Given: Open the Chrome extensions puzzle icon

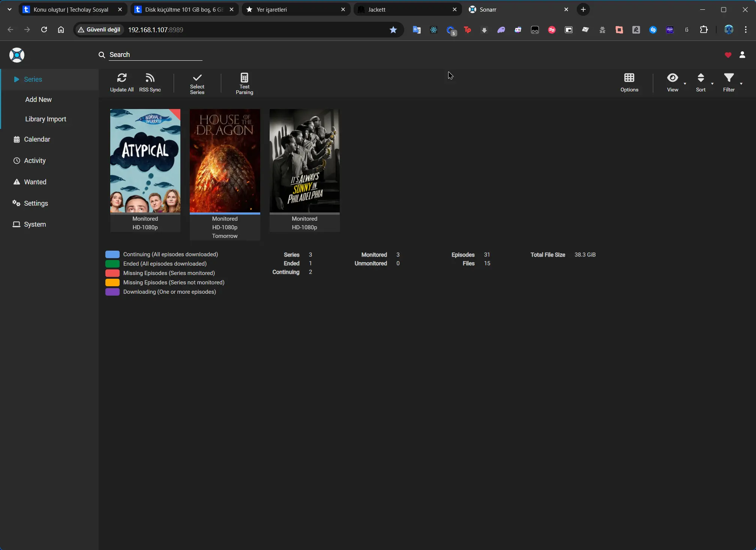Looking at the screenshot, I should click(704, 30).
